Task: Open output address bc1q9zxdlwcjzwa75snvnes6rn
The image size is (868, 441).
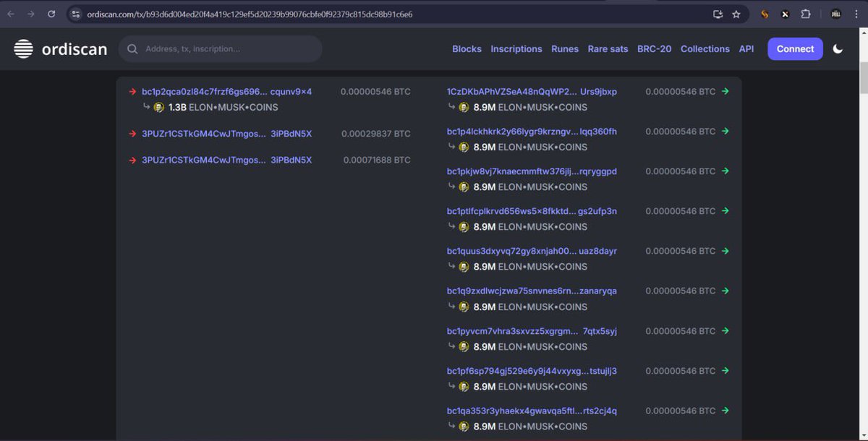Action: pos(532,291)
